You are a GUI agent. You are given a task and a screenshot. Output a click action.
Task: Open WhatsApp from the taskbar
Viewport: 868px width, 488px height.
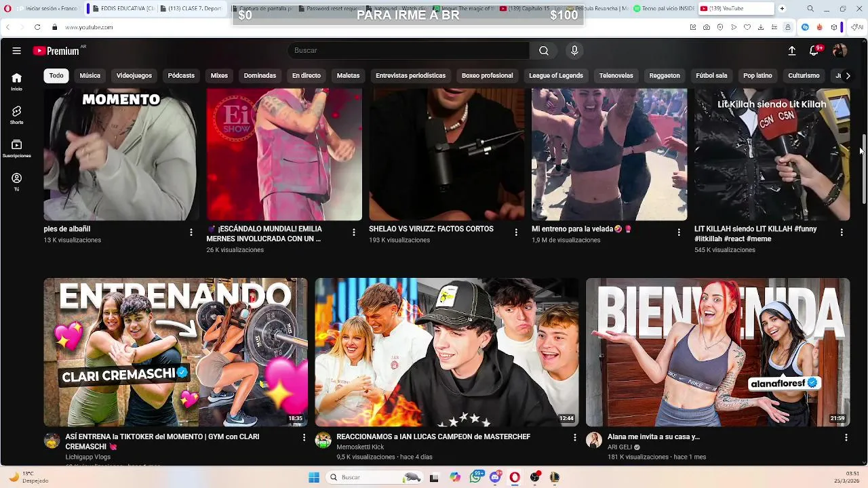click(x=475, y=477)
